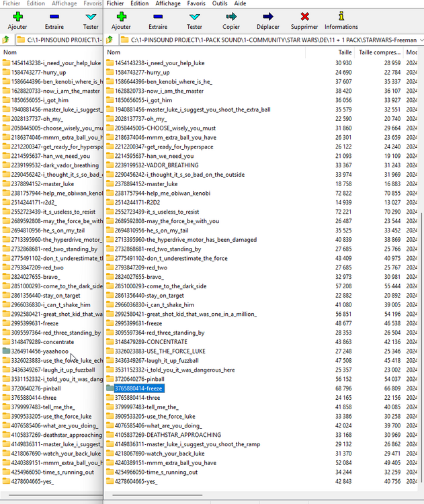
Task: Open the Informations toolbar icon
Action: (x=341, y=16)
